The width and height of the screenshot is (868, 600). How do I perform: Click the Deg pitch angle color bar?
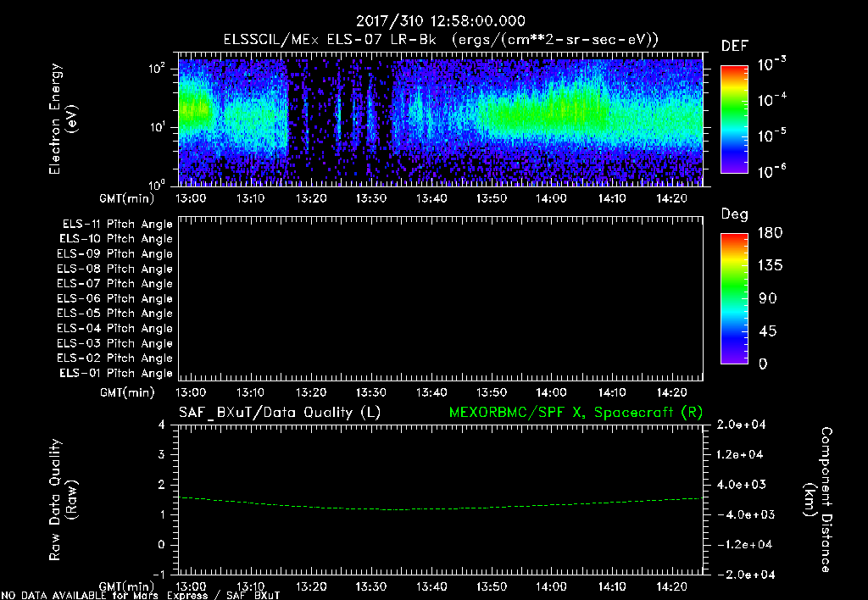(x=735, y=298)
